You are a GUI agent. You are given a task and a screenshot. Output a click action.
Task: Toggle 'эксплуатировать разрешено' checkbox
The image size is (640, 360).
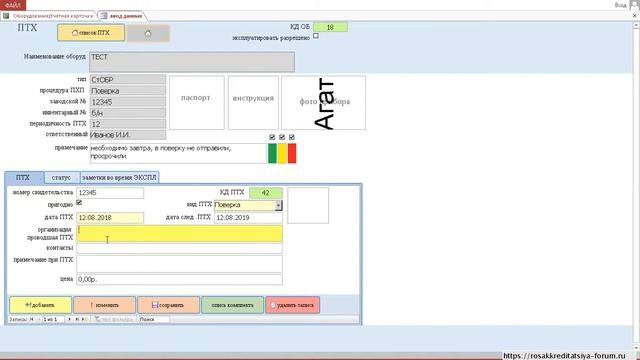(x=316, y=36)
